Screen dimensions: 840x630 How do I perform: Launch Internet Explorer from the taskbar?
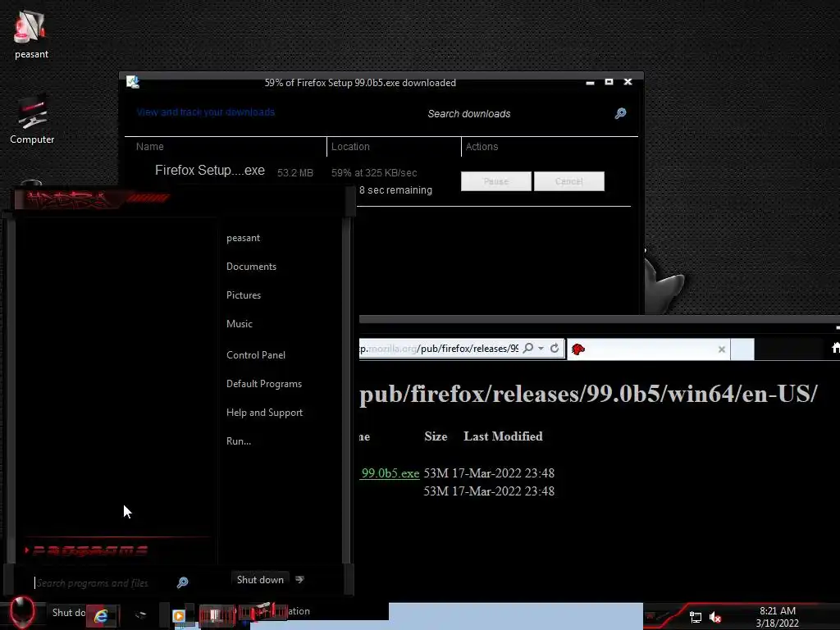(101, 616)
